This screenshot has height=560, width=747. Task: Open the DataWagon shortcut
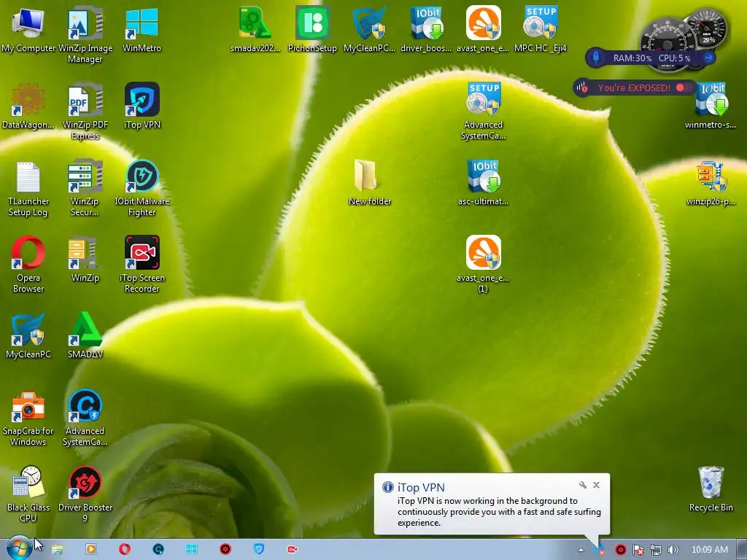pos(28,106)
